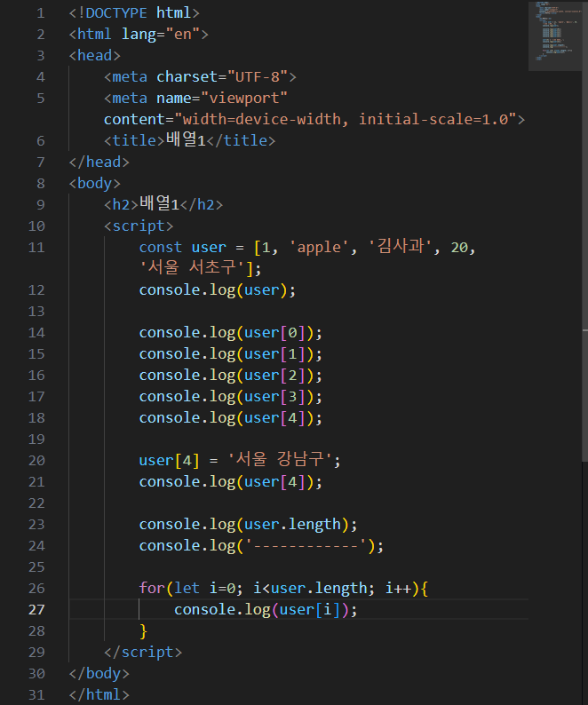Click the name="viewport" attribute
588x705 pixels.
[x=222, y=98]
